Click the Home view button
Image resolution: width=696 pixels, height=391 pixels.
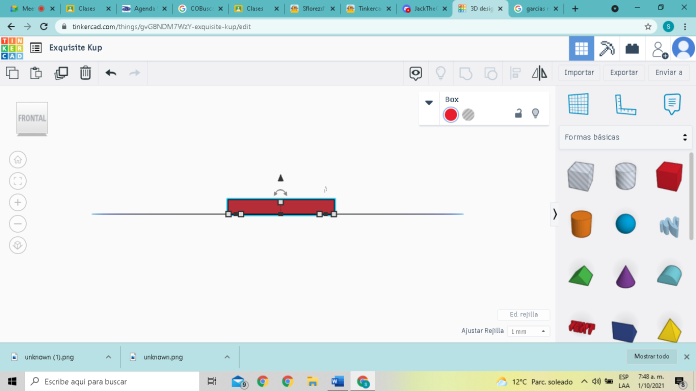coord(18,159)
